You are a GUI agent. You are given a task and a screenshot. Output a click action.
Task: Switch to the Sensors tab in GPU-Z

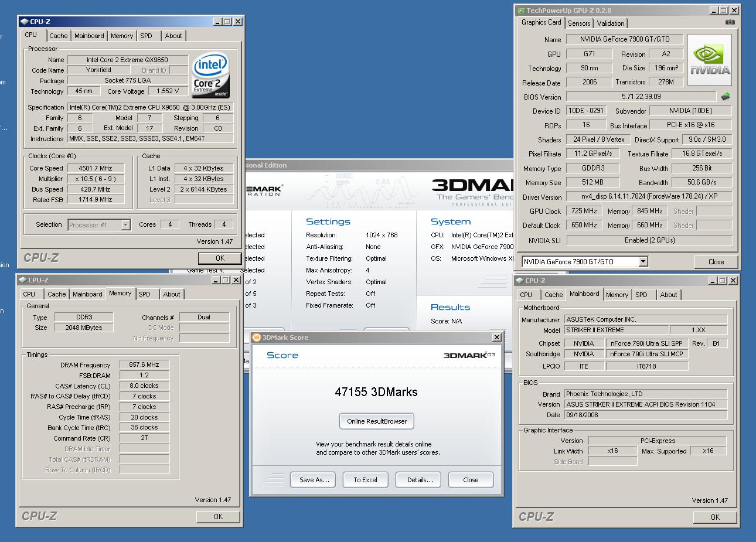(x=578, y=23)
